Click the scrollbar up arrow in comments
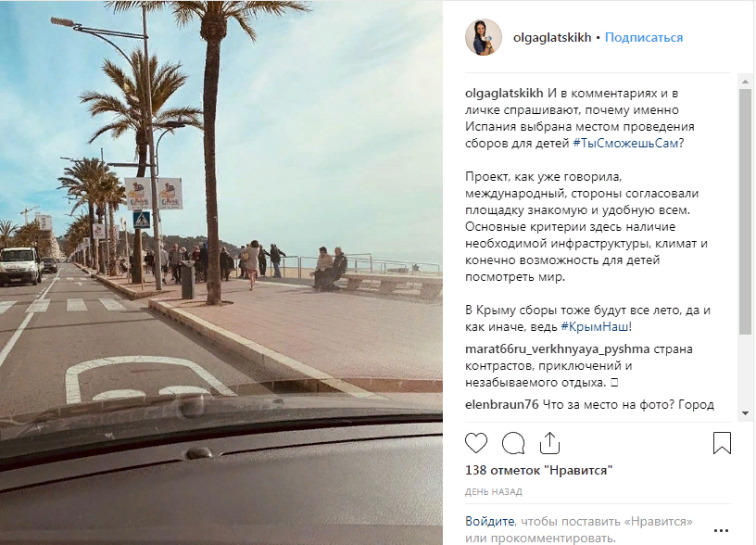The height and width of the screenshot is (545, 756). pos(746,82)
